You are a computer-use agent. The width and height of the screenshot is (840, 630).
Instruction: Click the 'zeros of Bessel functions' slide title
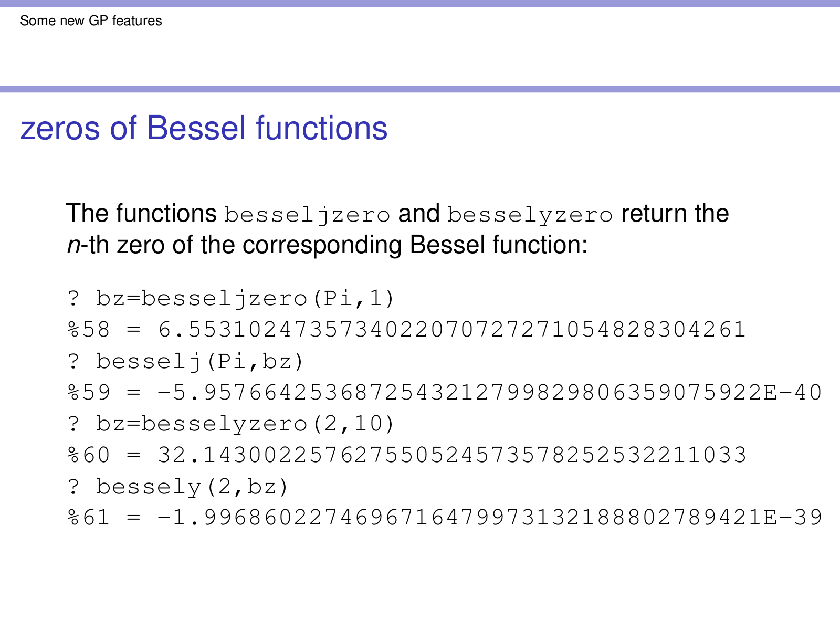[x=204, y=128]
